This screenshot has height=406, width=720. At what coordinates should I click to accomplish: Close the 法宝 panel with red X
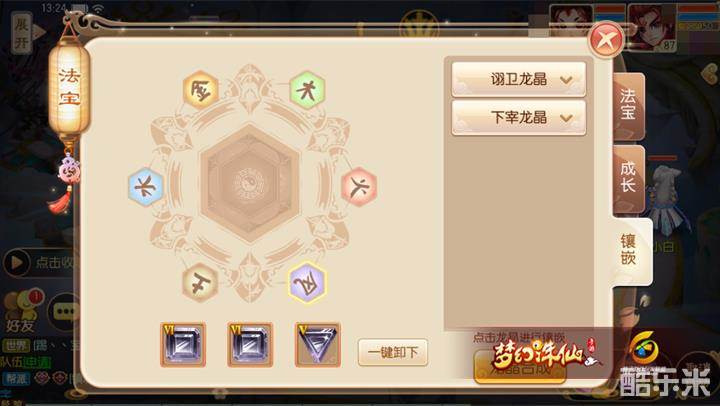[x=606, y=40]
